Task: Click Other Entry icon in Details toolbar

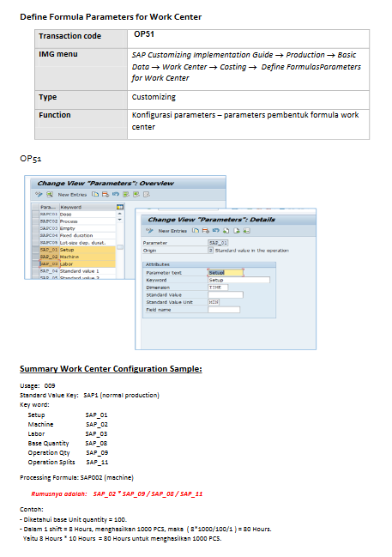Action: click(246, 231)
